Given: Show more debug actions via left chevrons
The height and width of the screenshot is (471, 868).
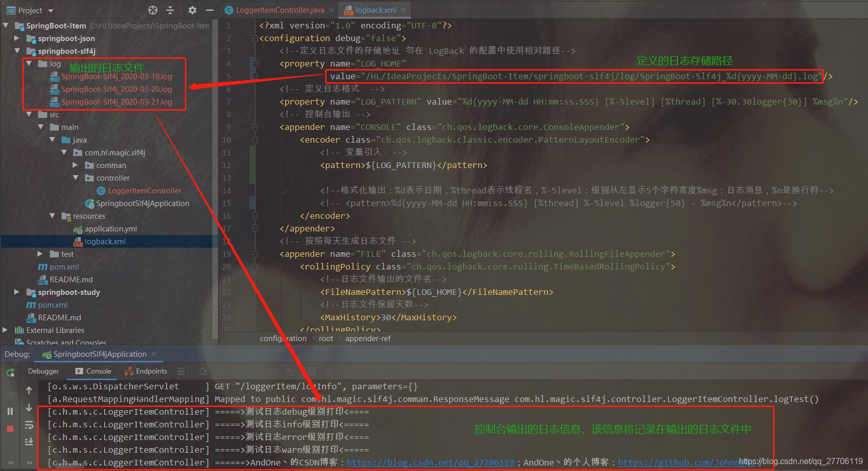Looking at the screenshot, I should [x=10, y=462].
